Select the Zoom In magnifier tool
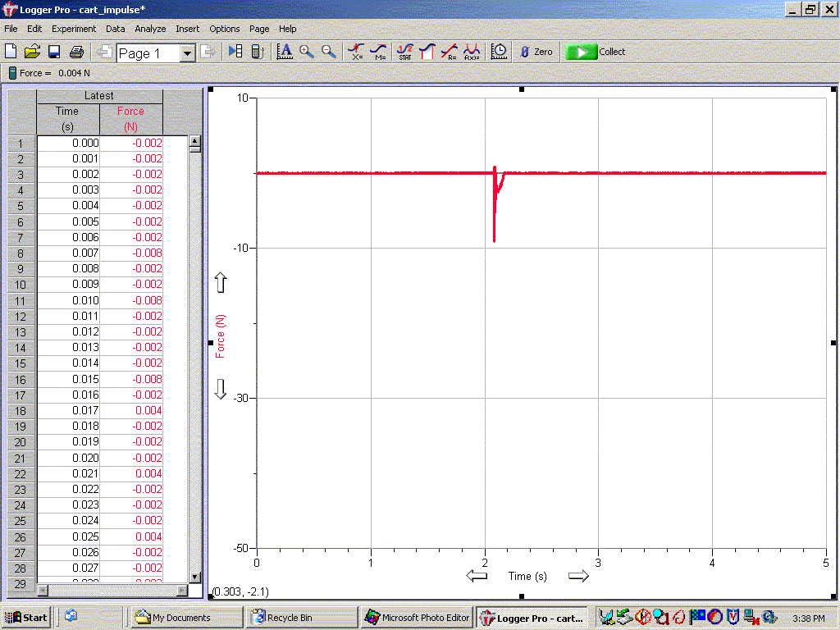This screenshot has width=840, height=630. [x=307, y=52]
